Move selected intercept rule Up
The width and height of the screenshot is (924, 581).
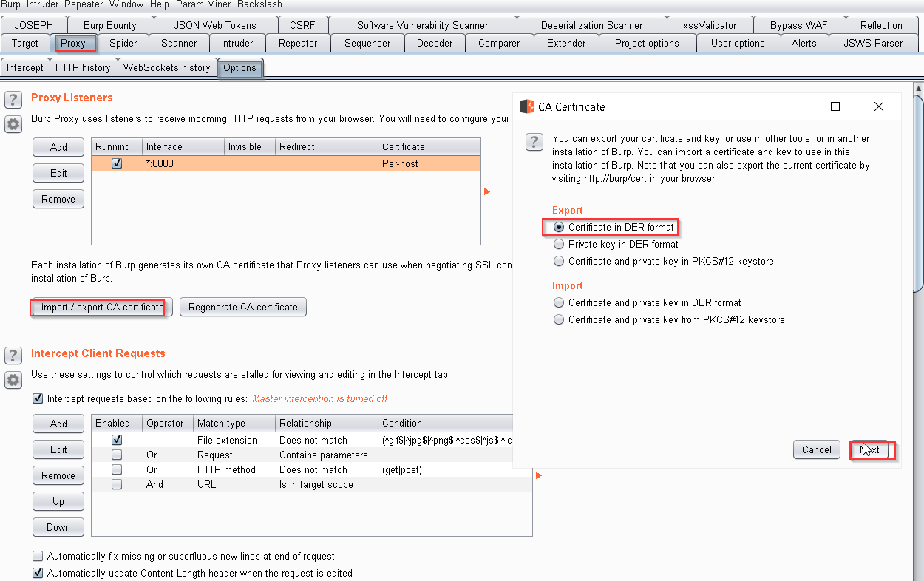coord(58,501)
